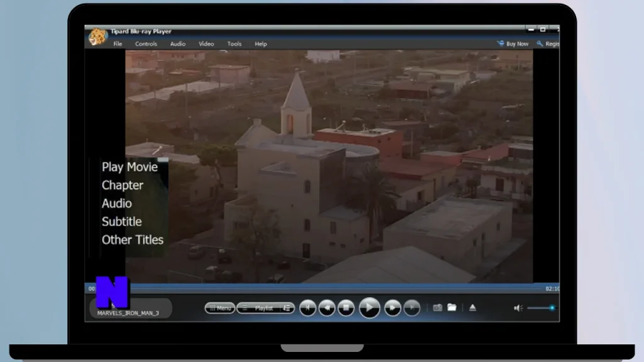This screenshot has width=644, height=362.
Task: Open the Audio menu in the menu bar
Action: click(x=178, y=44)
